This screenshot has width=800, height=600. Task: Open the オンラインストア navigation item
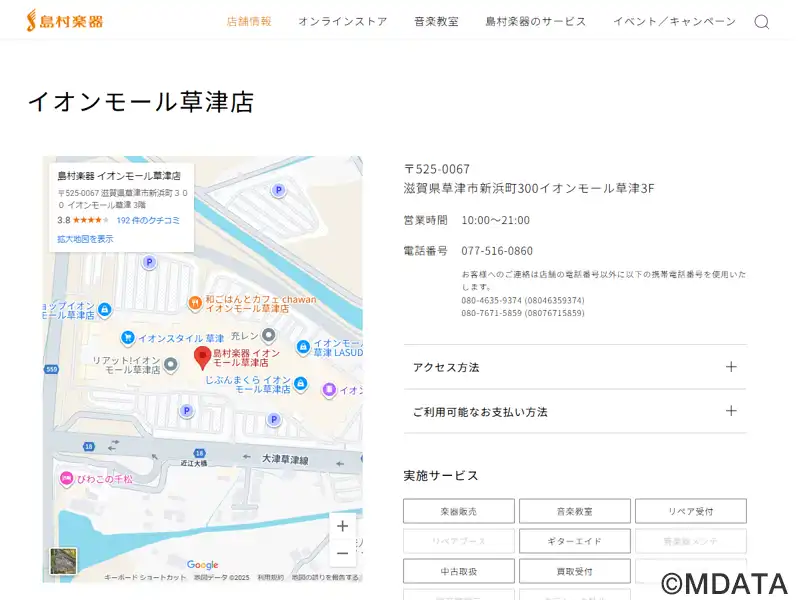343,21
